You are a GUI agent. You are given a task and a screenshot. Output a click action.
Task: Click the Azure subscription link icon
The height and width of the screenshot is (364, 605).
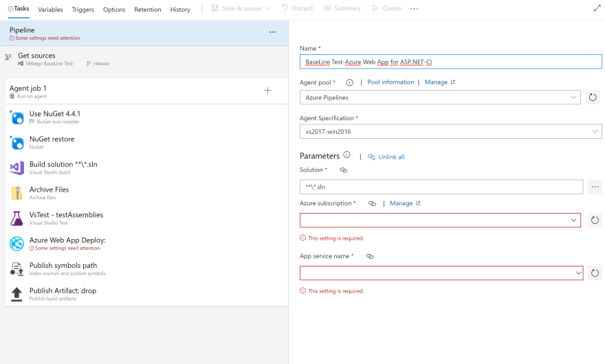point(372,203)
